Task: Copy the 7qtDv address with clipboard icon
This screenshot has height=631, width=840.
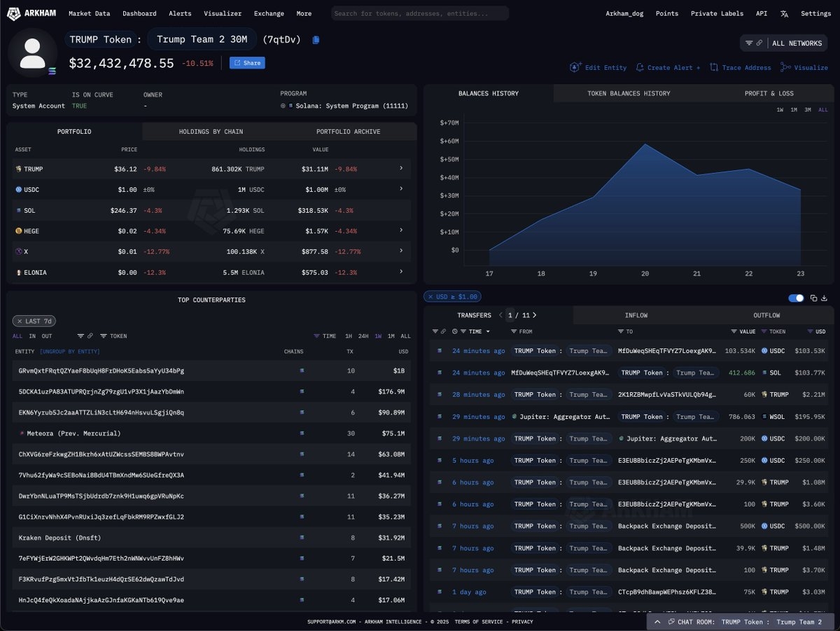Action: click(x=316, y=40)
